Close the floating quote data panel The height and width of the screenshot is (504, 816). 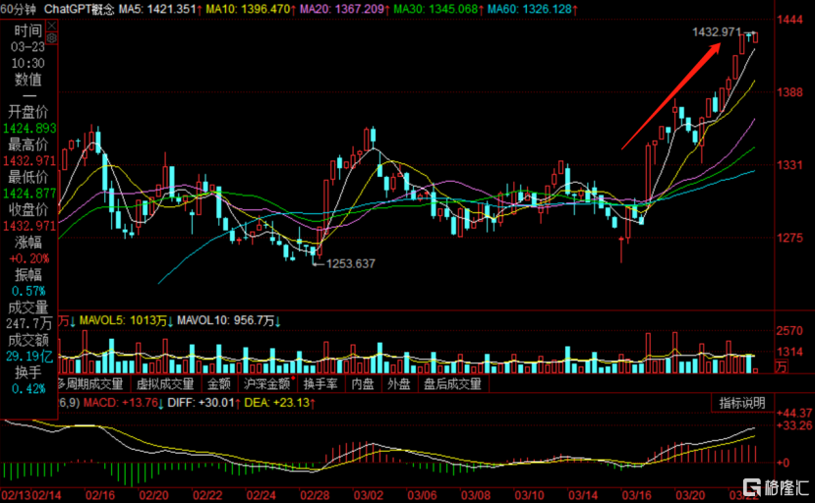click(51, 26)
